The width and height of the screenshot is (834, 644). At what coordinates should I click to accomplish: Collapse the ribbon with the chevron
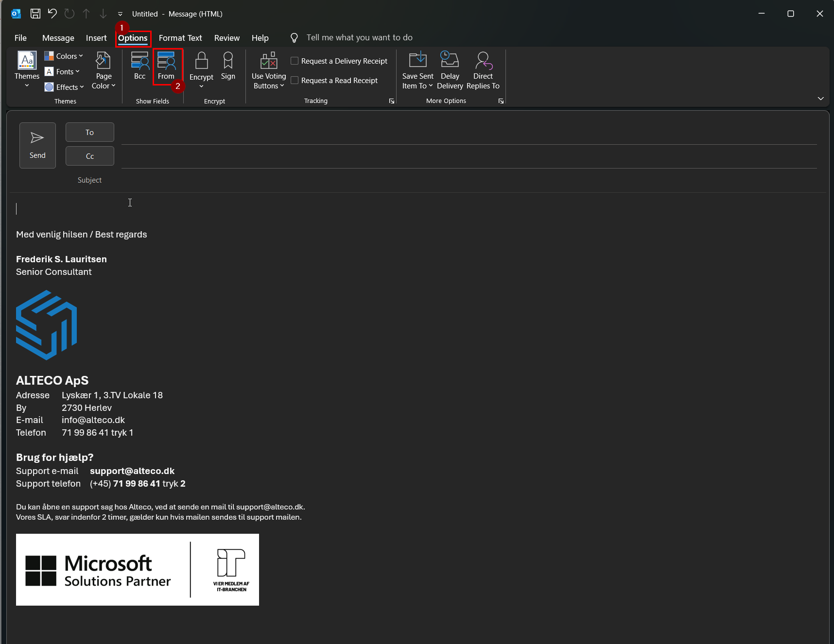click(x=821, y=99)
